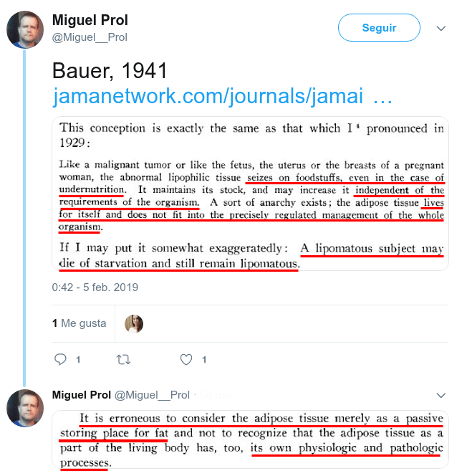462x476 pixels.
Task: Click Miguel Prol name in reply tweet
Action: 81,395
